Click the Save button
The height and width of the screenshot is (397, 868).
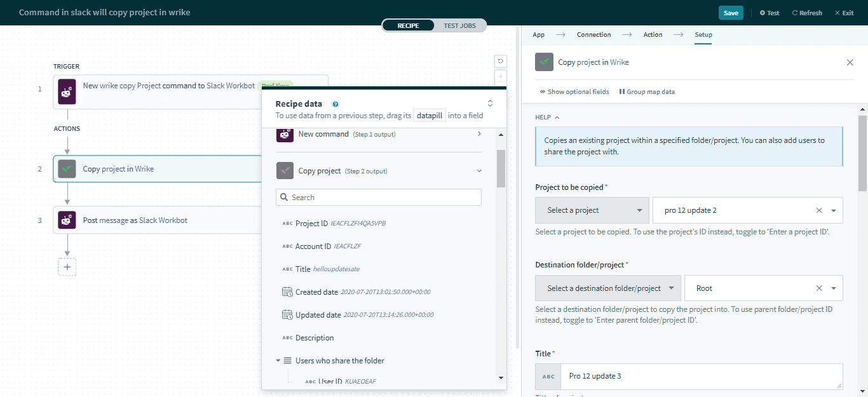coord(731,13)
